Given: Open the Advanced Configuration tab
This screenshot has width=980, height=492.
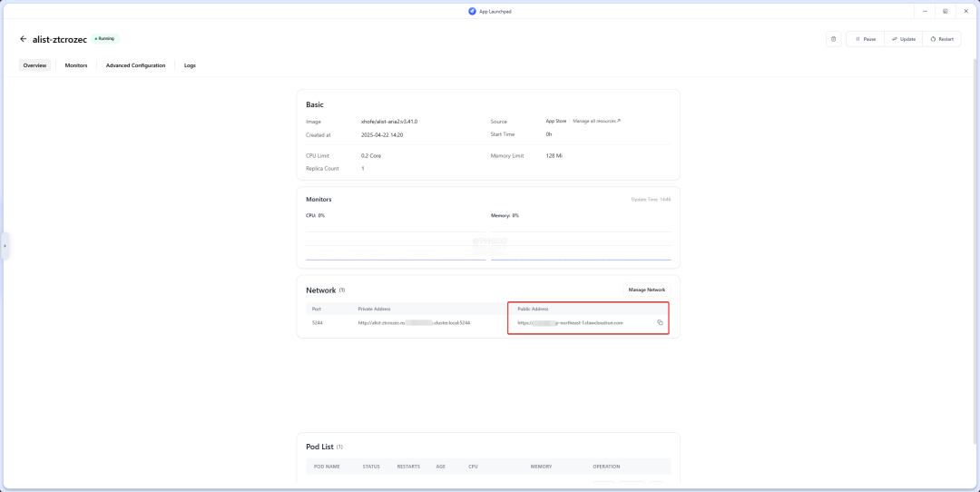Looking at the screenshot, I should point(135,65).
